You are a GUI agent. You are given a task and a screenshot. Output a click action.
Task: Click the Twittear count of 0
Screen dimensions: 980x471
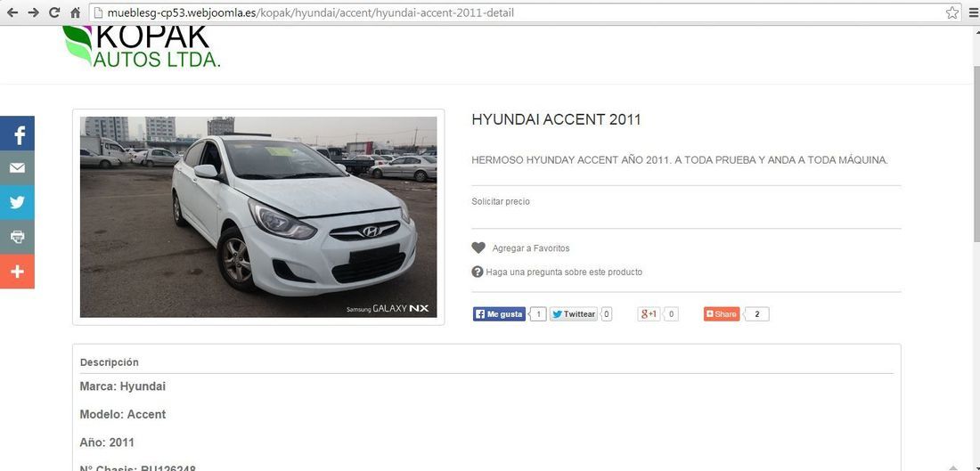[606, 314]
